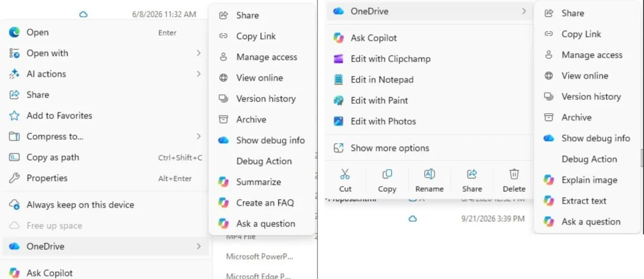Click the star icon for Add to Favorites
This screenshot has height=279, width=644.
[x=14, y=116]
